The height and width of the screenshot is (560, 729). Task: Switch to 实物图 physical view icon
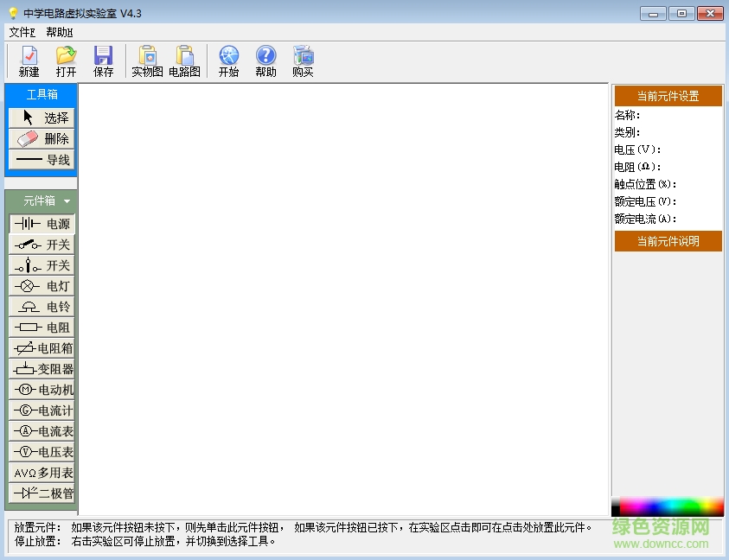(x=146, y=60)
